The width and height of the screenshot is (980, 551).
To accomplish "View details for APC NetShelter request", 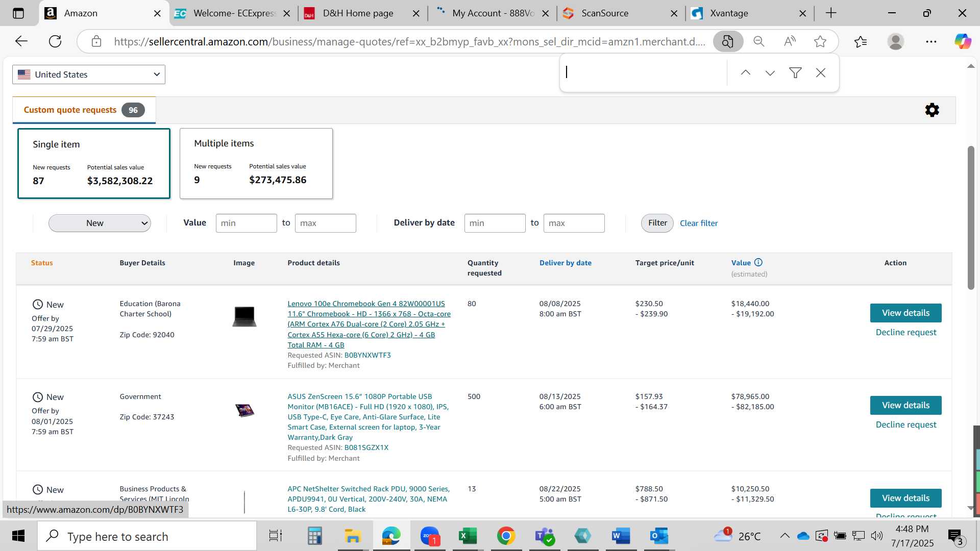I will 905,498.
